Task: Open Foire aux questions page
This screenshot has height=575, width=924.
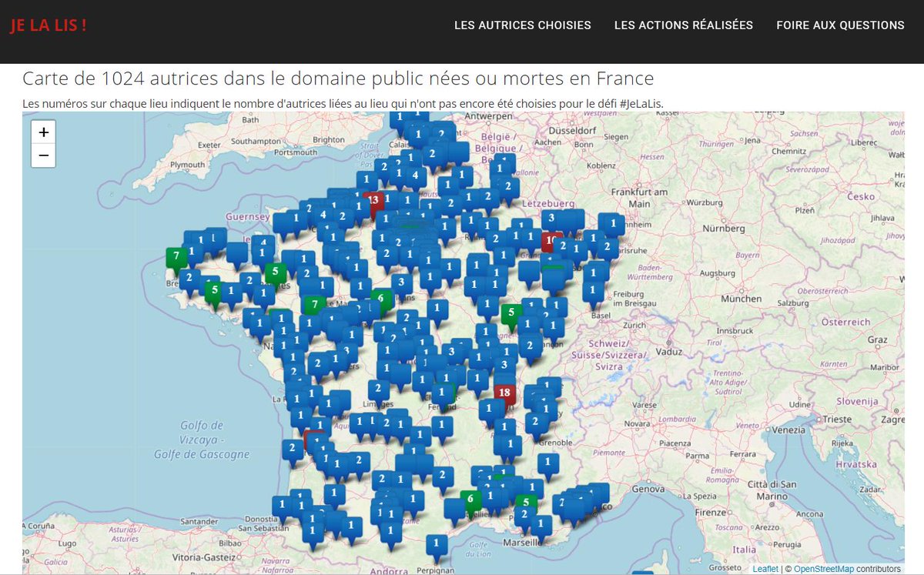Action: [840, 25]
